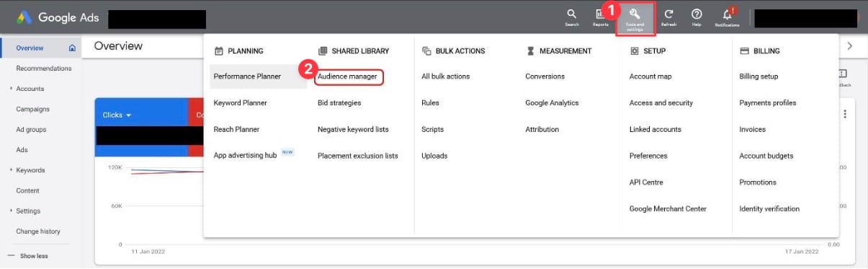Open Change history in the sidebar
Screen dimensions: 868x269
pos(38,231)
